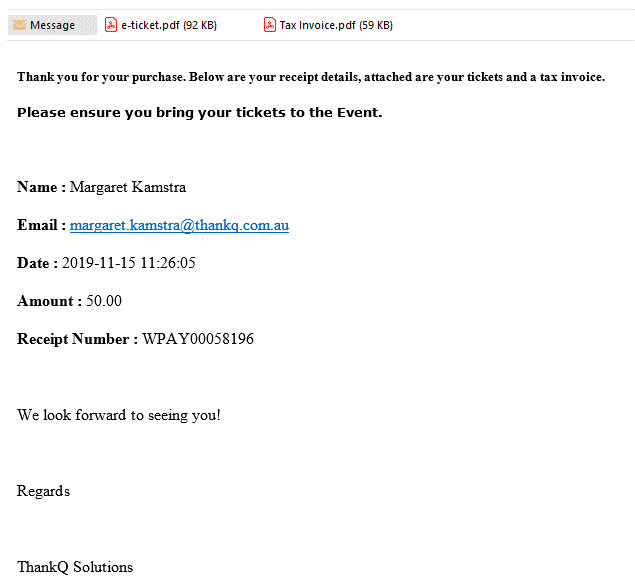Image resolution: width=635 pixels, height=583 pixels.
Task: Click the "We look forward to seeing you!" text
Action: click(119, 415)
